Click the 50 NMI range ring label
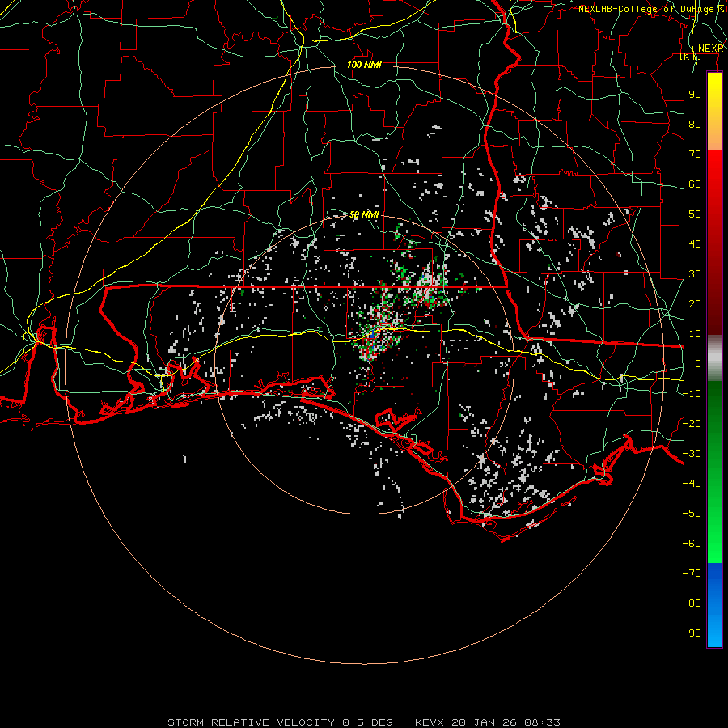728x728 pixels. coord(364,214)
